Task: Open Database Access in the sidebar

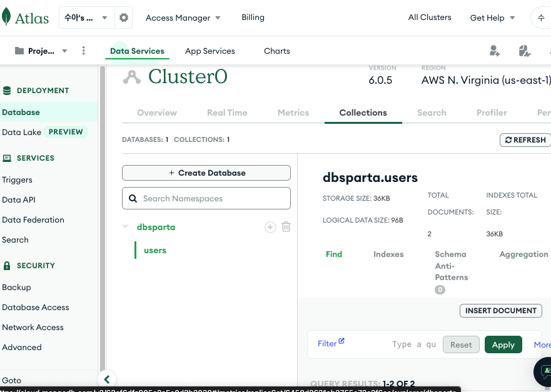Action: click(x=36, y=308)
